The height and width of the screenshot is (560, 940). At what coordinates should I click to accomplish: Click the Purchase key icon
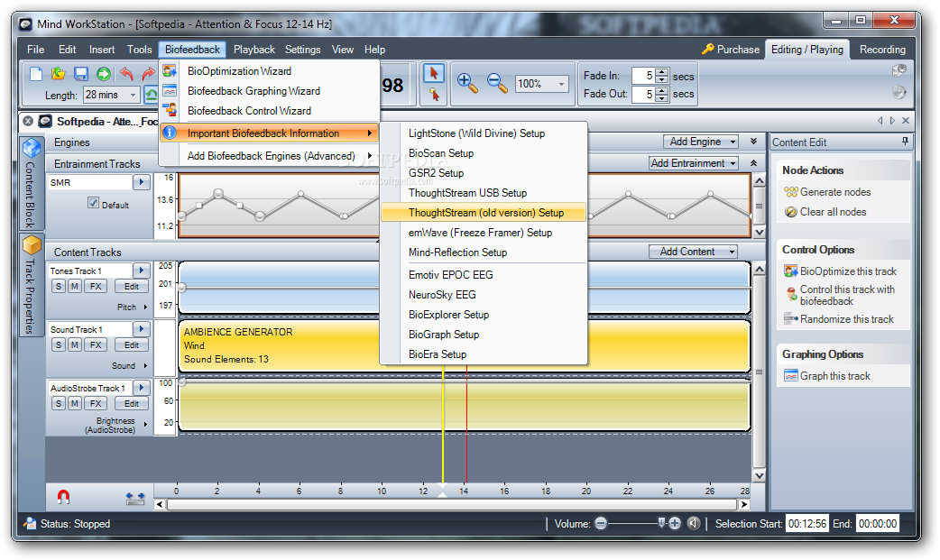tap(707, 50)
